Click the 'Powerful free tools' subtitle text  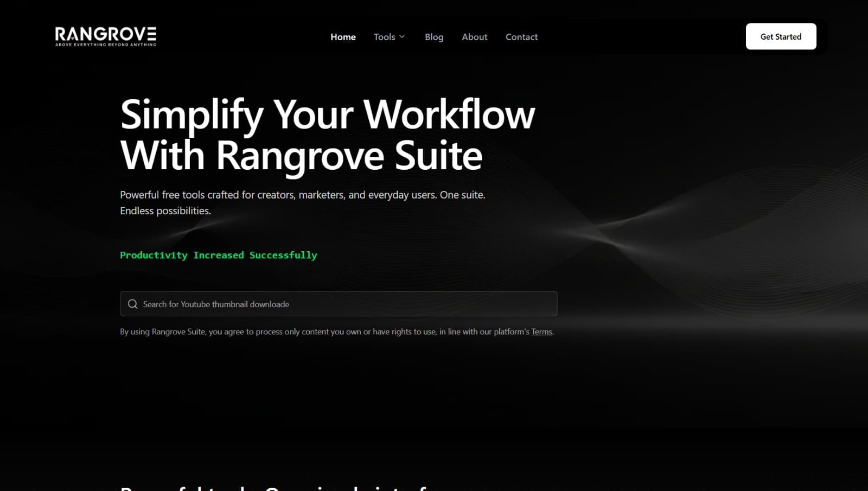point(303,195)
